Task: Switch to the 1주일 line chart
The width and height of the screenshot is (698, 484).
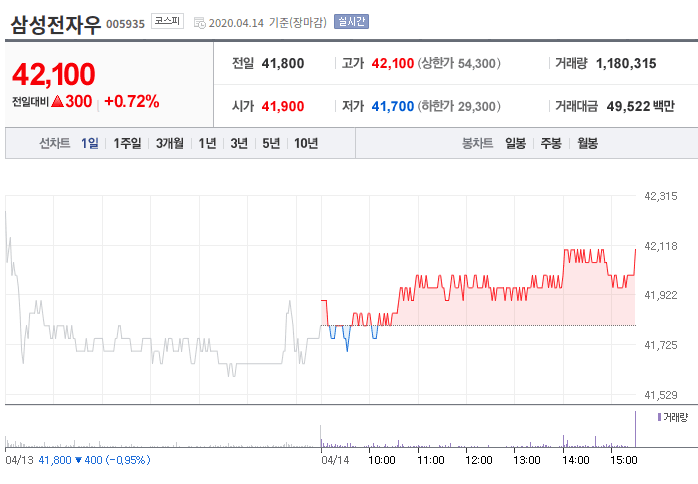Action: 127,144
